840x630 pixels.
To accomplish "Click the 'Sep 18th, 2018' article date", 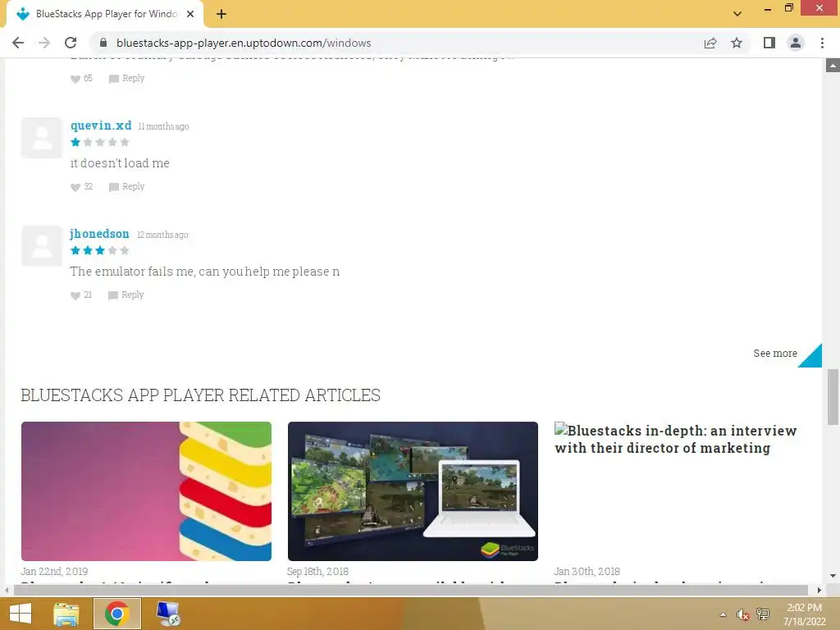I will point(317,572).
